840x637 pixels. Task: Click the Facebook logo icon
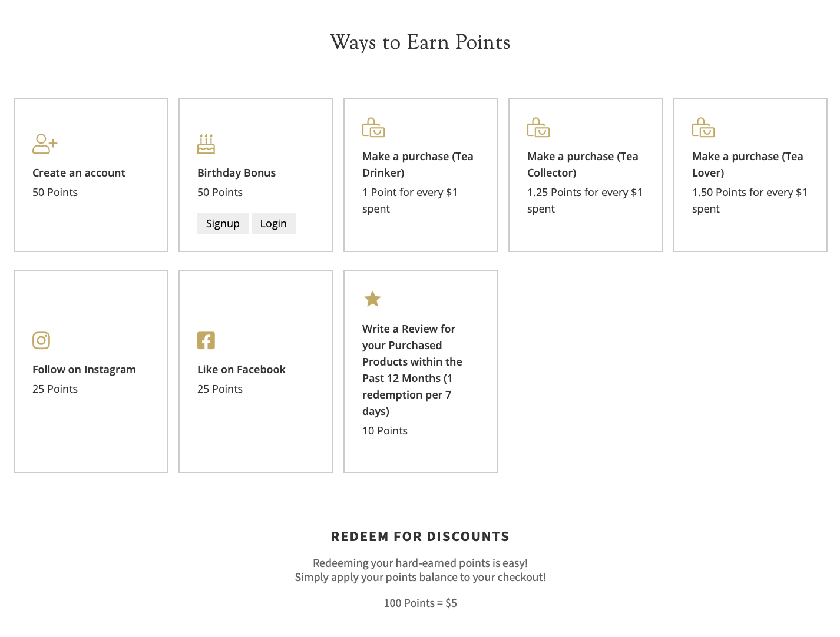coord(206,340)
